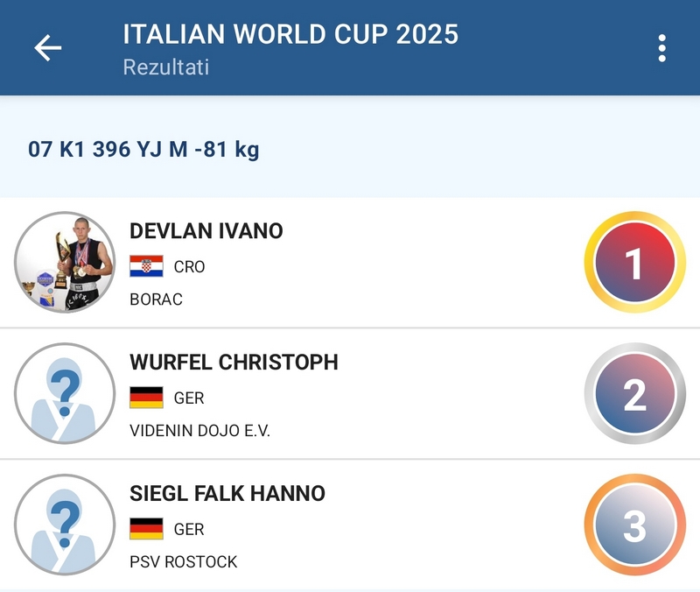The height and width of the screenshot is (592, 700).
Task: Open the three-dot overflow menu
Action: (x=662, y=48)
